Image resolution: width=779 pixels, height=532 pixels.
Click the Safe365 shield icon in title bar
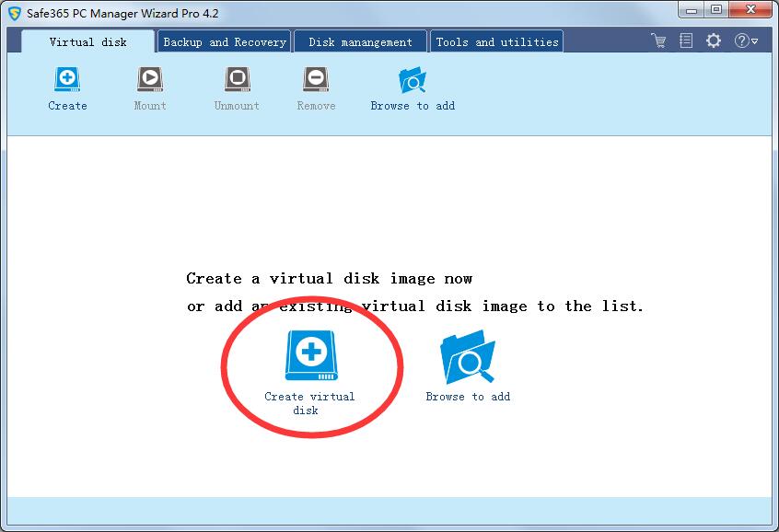[x=15, y=13]
